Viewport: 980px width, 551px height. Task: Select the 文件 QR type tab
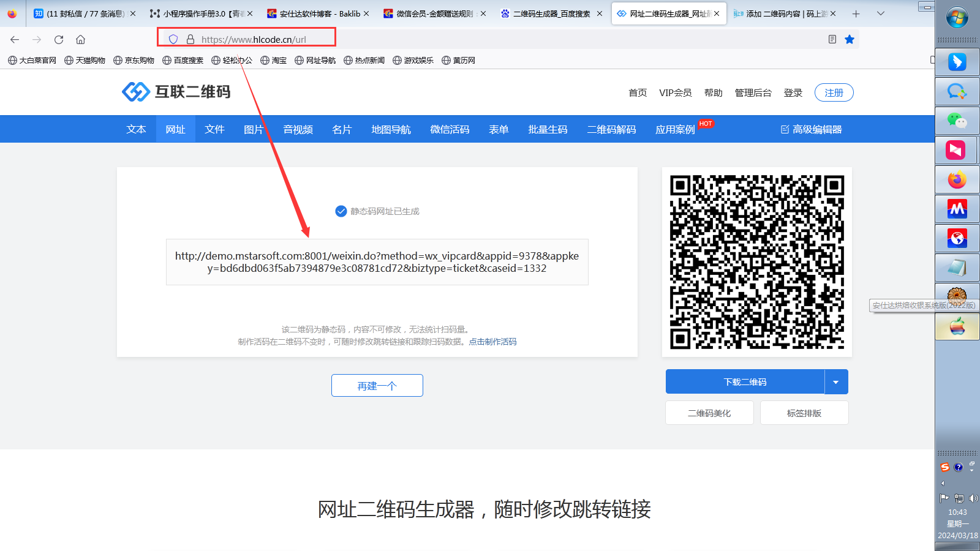coord(214,129)
